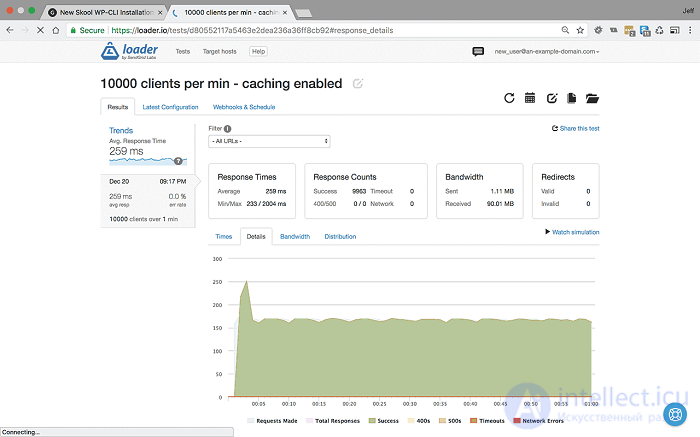Click the trend help question mark
The width and height of the screenshot is (700, 437).
(x=178, y=161)
